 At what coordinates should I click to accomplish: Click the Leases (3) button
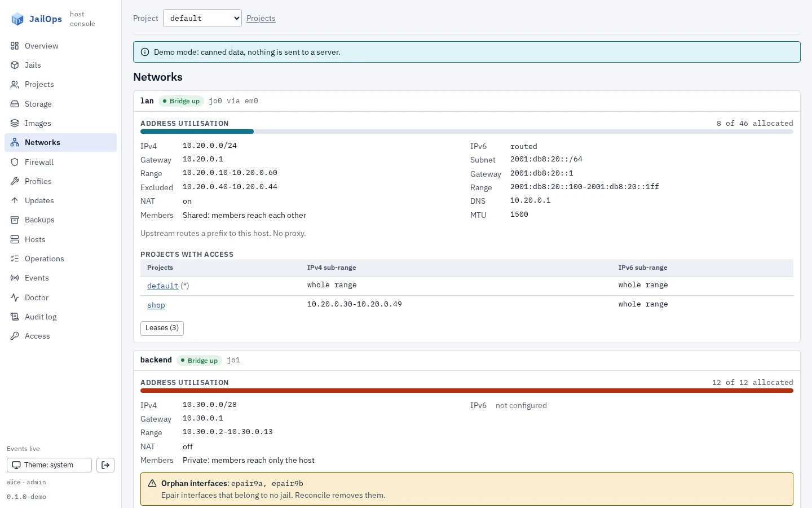point(162,328)
